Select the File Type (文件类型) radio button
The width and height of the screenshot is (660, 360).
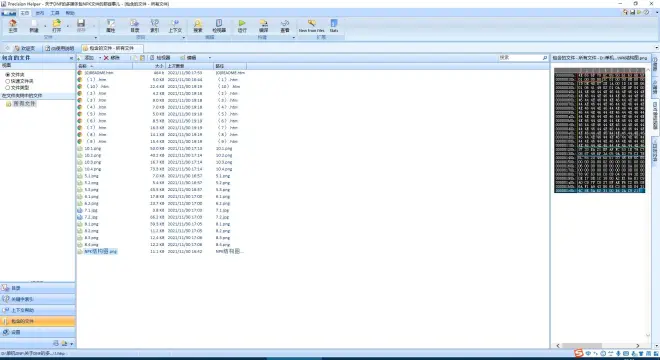[8, 88]
